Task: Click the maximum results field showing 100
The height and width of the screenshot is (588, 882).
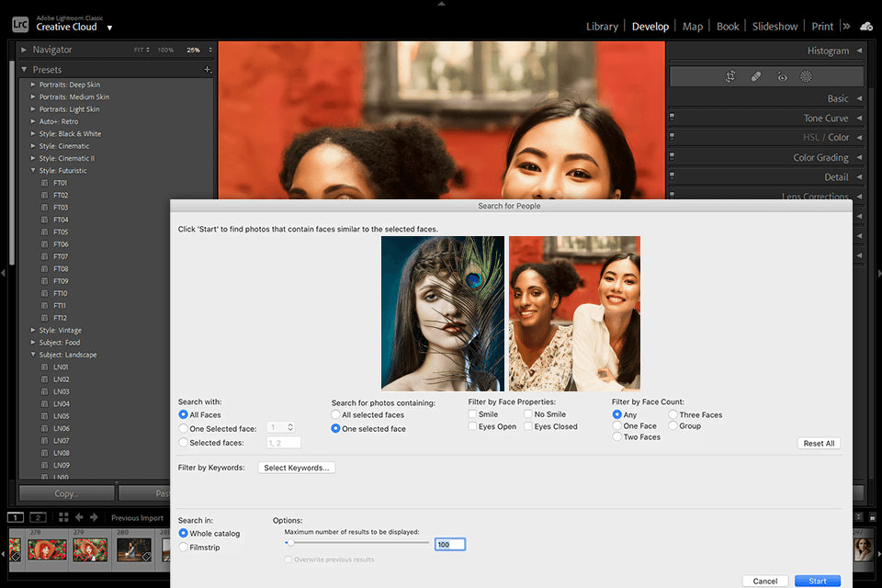Action: [x=450, y=544]
